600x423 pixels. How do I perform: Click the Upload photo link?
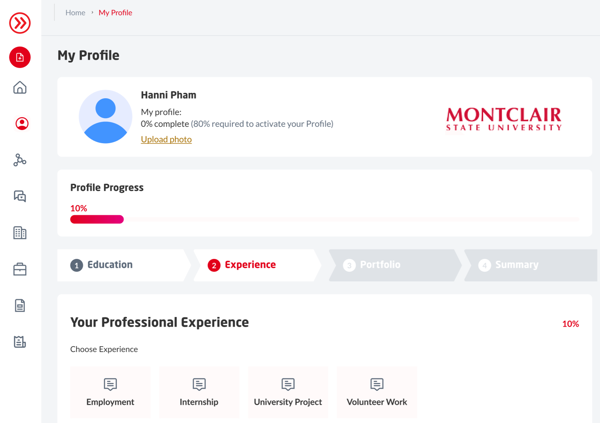coord(166,139)
